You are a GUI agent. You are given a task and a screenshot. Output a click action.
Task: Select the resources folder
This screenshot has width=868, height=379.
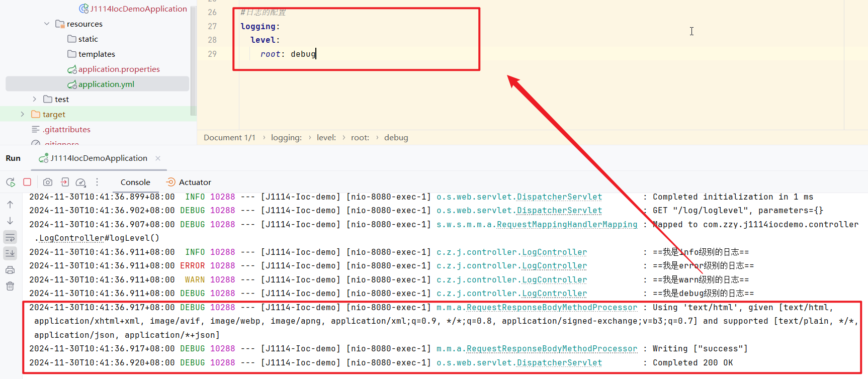click(79, 24)
